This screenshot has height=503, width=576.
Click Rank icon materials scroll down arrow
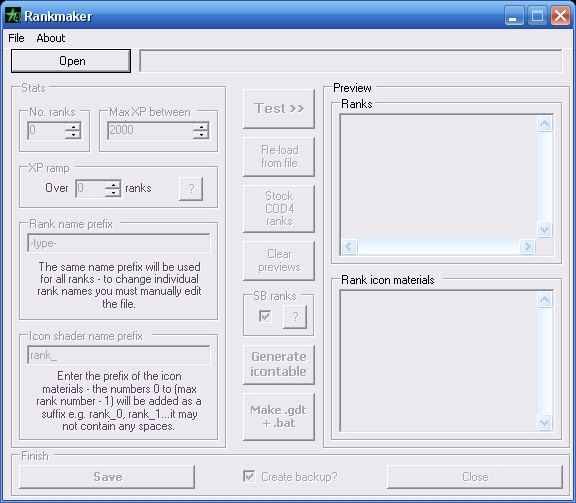click(x=544, y=423)
